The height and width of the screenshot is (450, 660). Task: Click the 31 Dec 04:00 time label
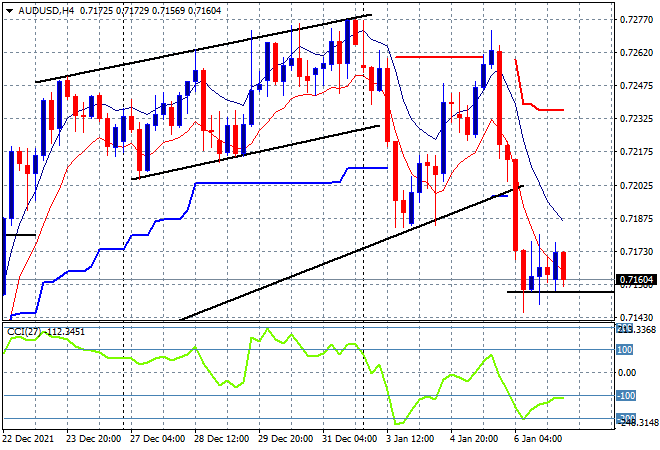point(349,439)
